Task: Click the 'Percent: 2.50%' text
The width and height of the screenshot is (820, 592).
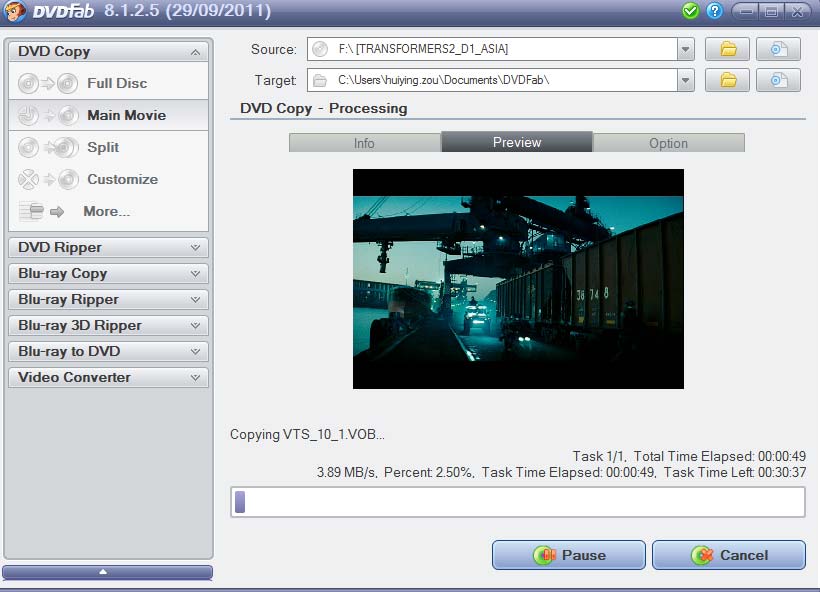Action: (x=428, y=473)
